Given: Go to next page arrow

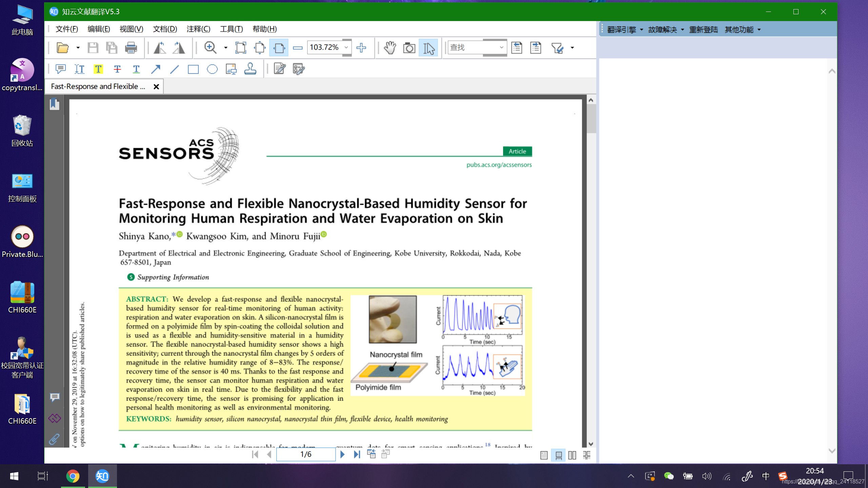Looking at the screenshot, I should coord(342,454).
